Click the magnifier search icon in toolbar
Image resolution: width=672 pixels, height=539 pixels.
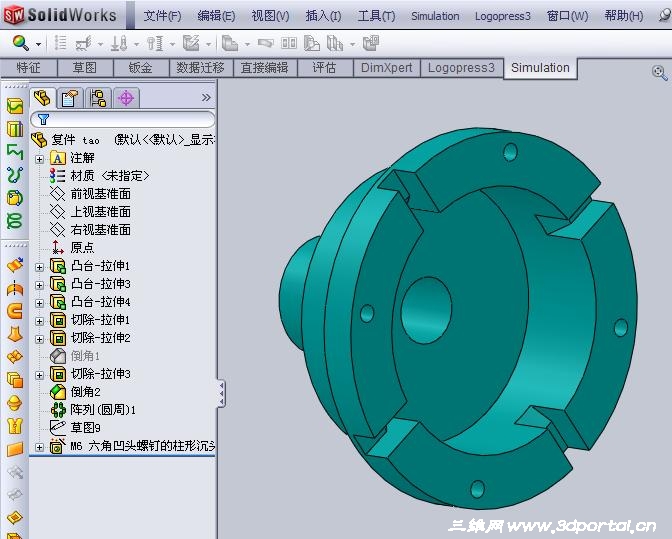(x=20, y=43)
